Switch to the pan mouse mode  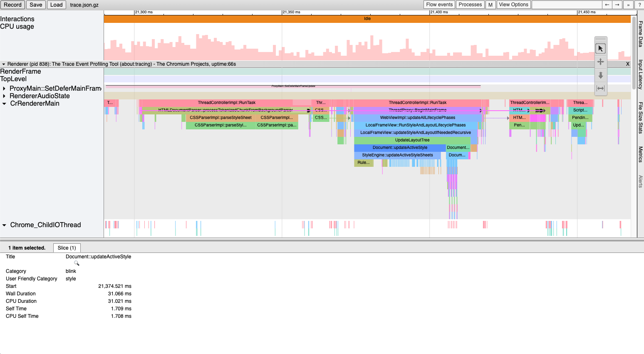click(x=600, y=62)
